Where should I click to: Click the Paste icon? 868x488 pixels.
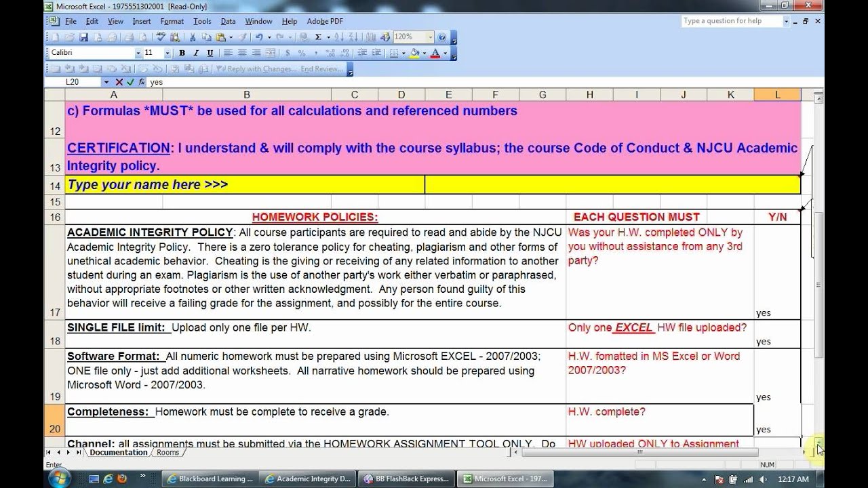pos(220,37)
